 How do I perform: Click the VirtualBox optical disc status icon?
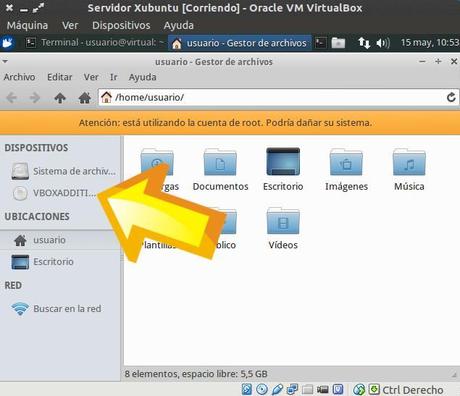(x=262, y=389)
